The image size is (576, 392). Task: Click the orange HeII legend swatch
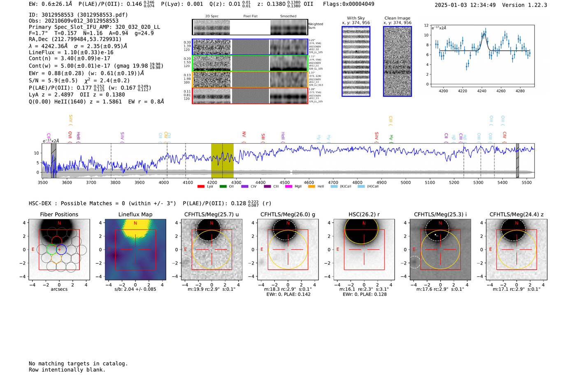pos(311,187)
